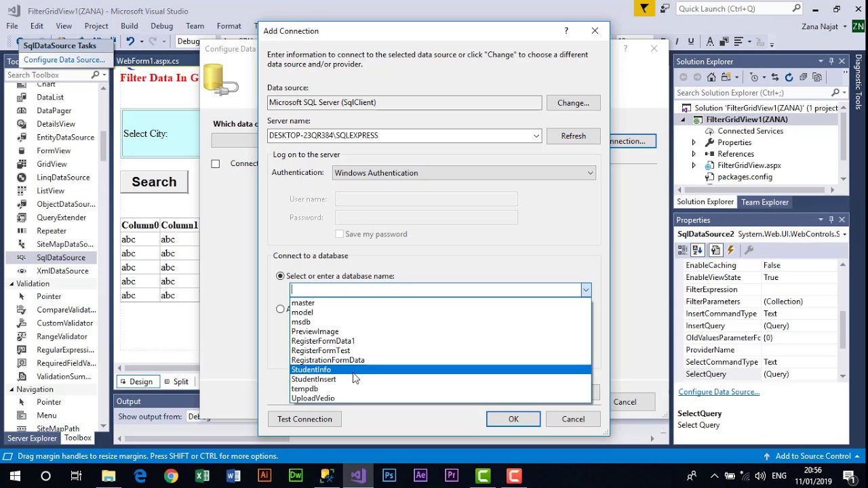868x488 pixels.
Task: Click the Test Connection button
Action: point(304,419)
